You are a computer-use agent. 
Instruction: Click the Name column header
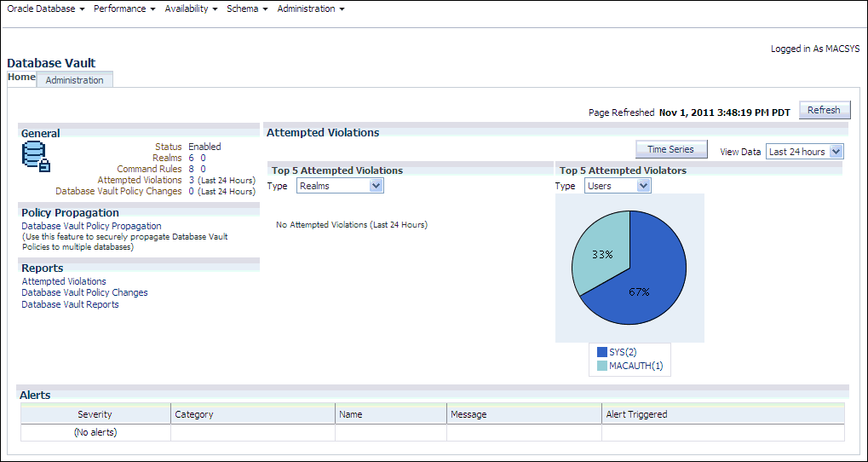(x=391, y=414)
